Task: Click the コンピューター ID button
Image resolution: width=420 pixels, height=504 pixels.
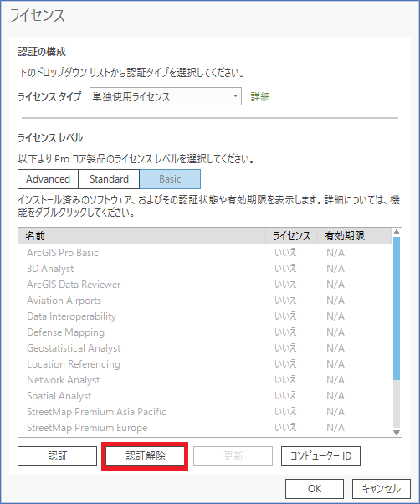Action: (320, 455)
